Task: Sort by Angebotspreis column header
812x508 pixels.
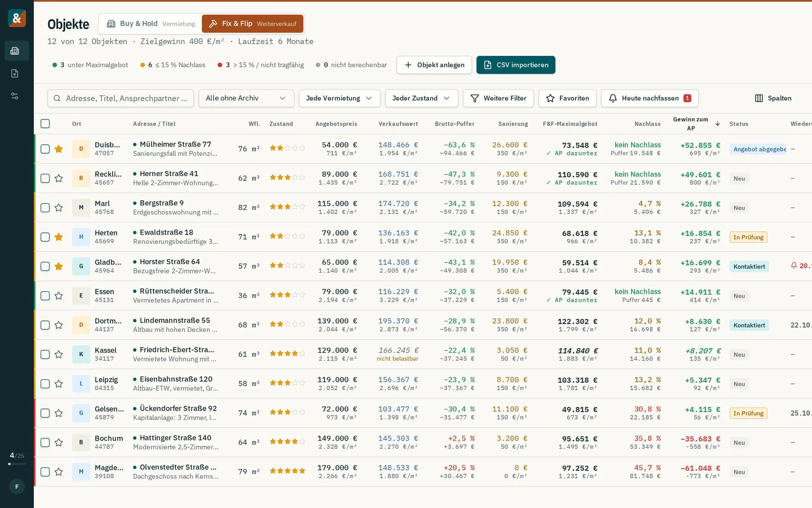Action: tap(336, 124)
